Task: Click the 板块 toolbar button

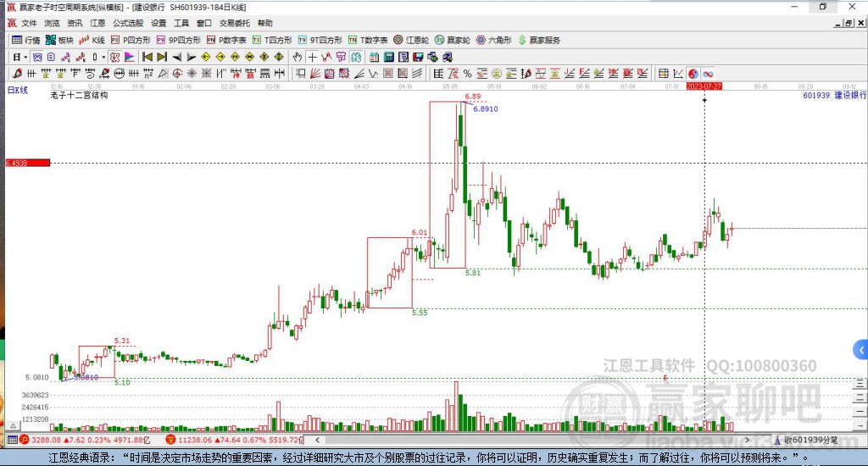Action: tap(59, 40)
